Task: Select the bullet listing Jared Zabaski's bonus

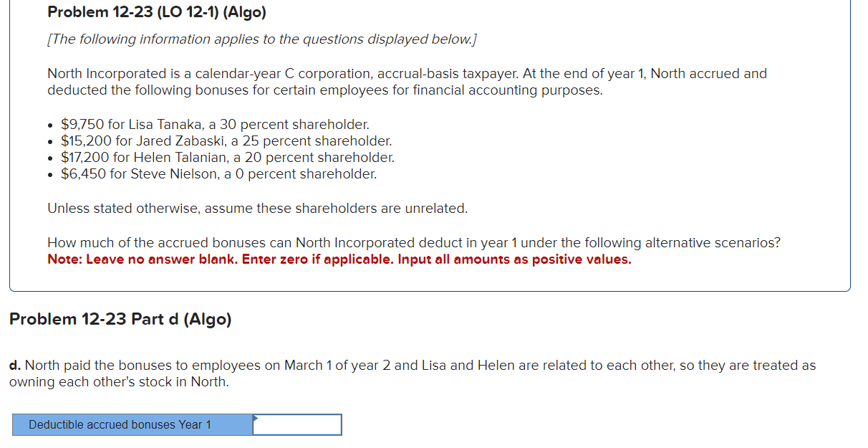Action: tap(226, 140)
